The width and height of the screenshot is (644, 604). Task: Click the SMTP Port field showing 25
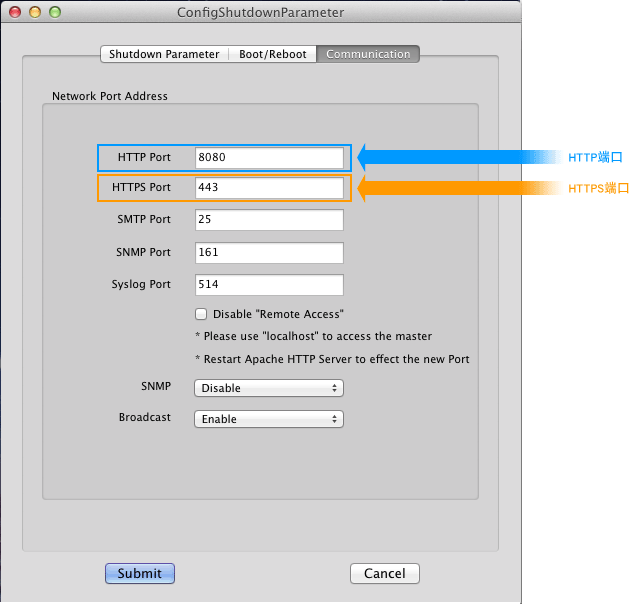pos(269,219)
